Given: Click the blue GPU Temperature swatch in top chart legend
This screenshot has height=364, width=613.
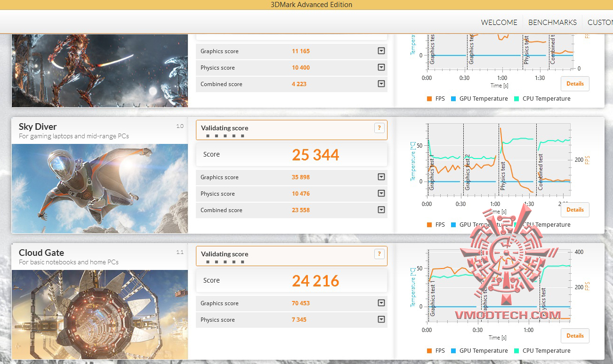Looking at the screenshot, I should point(453,99).
